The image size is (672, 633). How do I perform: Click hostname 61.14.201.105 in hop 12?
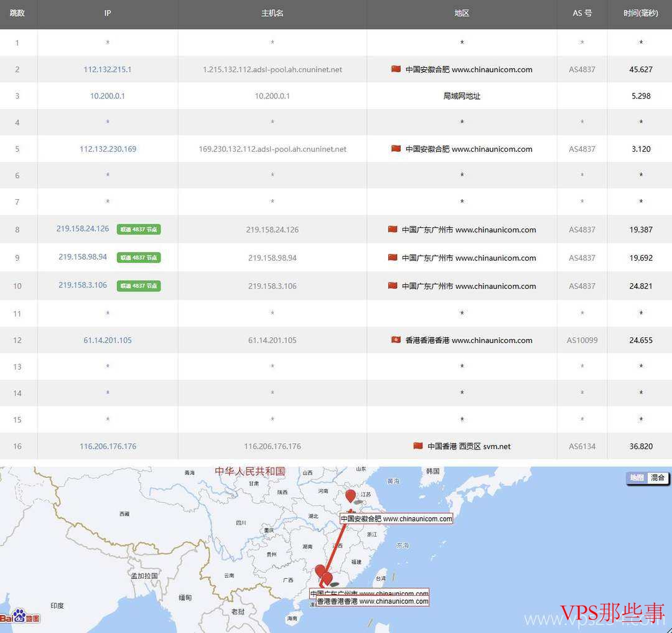(x=272, y=340)
